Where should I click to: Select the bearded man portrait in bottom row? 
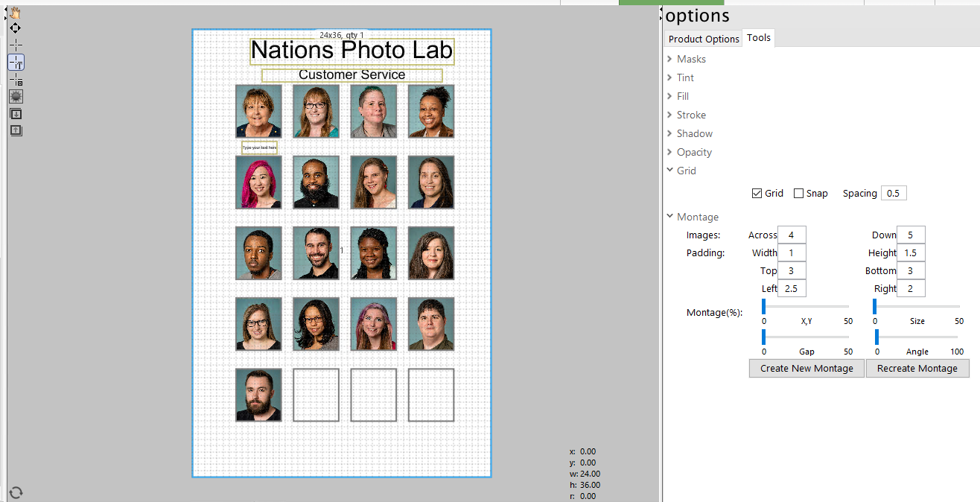[258, 395]
